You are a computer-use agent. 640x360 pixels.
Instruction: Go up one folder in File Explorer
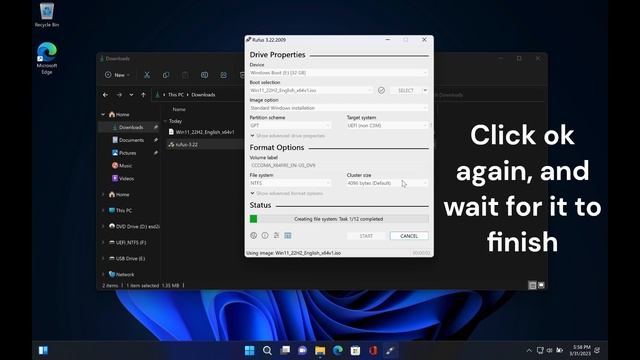click(x=143, y=95)
